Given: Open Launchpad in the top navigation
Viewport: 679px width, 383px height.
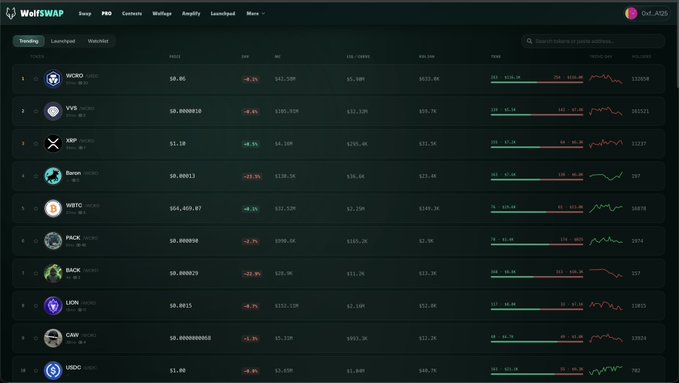Looking at the screenshot, I should click(x=223, y=13).
